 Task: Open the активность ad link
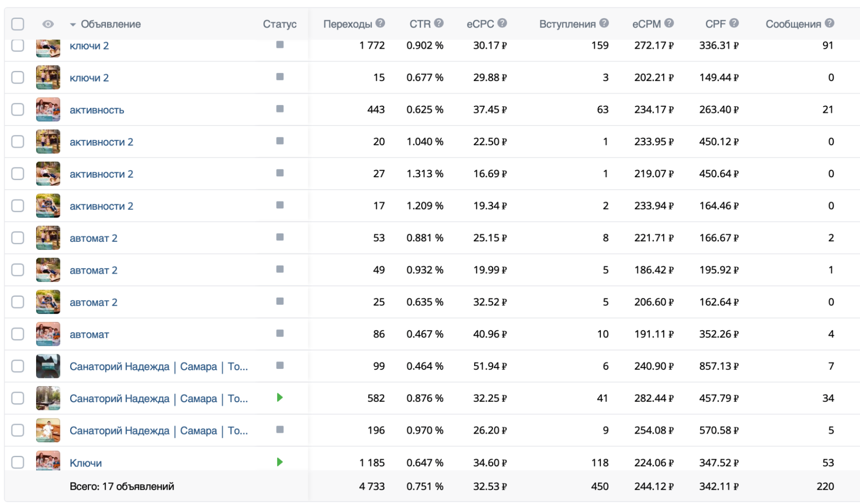point(97,110)
